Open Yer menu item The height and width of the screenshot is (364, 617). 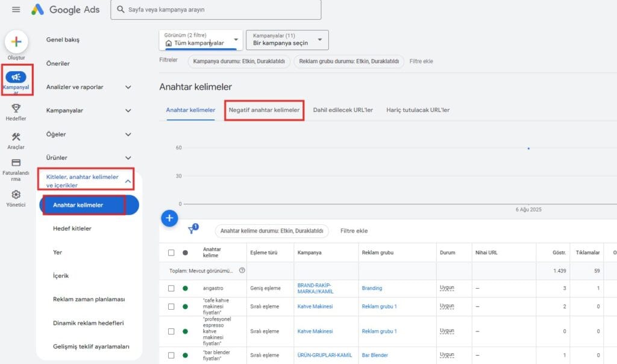pos(57,253)
